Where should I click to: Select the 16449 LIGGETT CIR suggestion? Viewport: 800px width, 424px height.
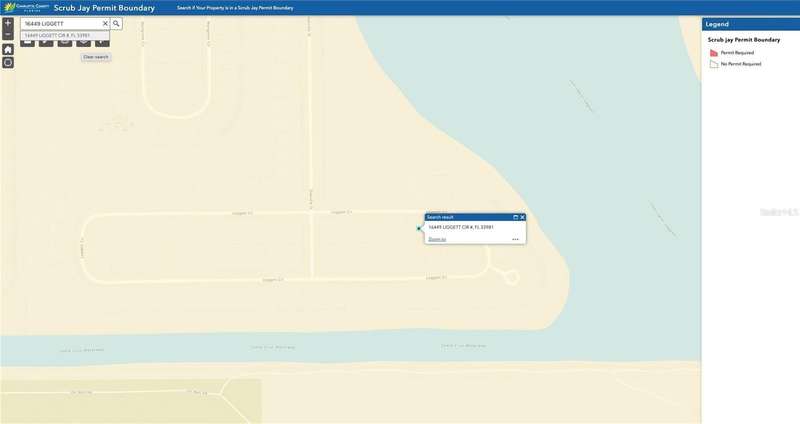(x=58, y=34)
